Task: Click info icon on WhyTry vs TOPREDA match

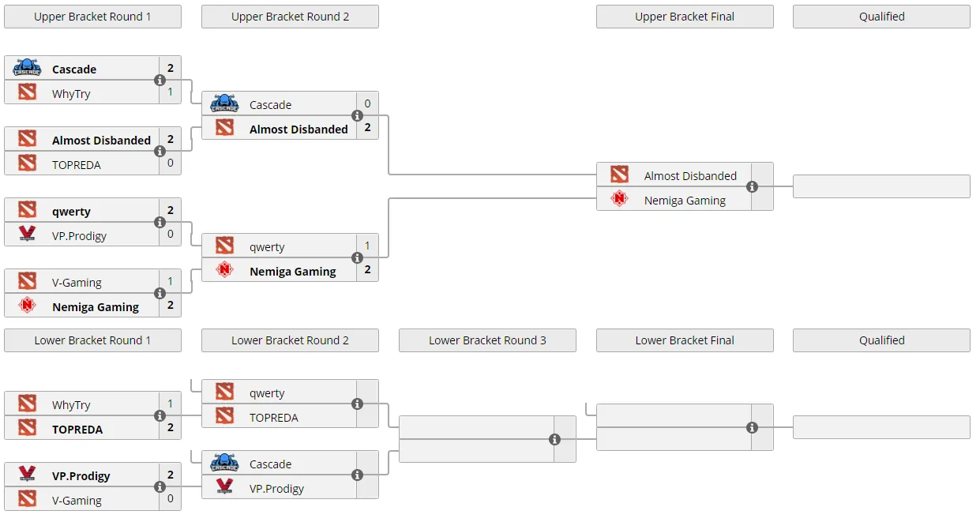Action: [x=160, y=416]
